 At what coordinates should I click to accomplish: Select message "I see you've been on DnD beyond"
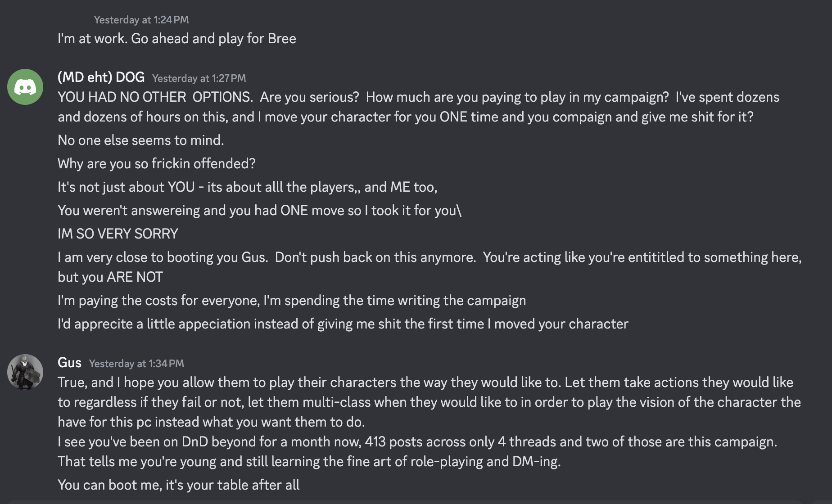click(x=417, y=452)
